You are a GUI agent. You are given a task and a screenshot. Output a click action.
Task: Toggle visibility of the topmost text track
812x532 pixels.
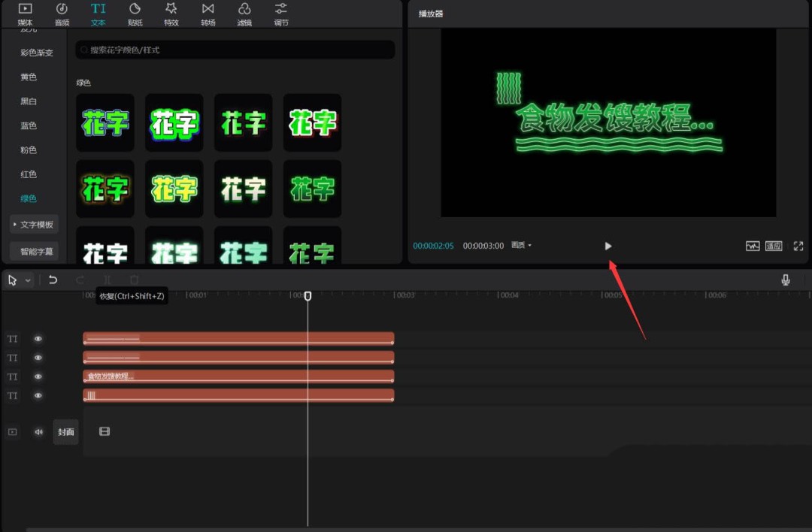coord(38,339)
